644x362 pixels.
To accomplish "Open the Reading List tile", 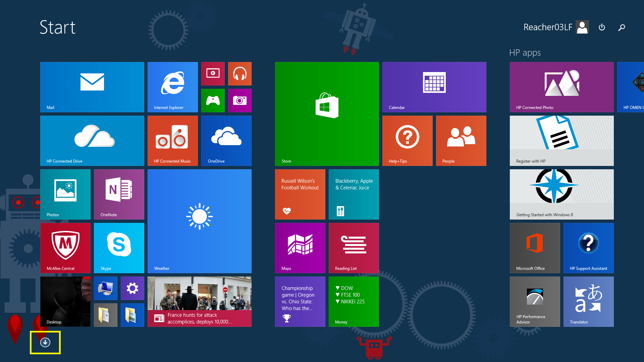I will point(354,248).
